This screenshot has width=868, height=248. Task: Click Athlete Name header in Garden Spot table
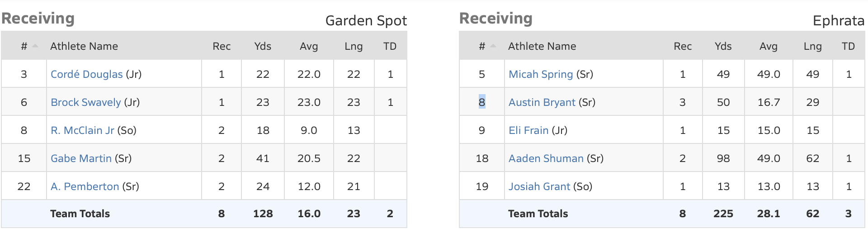(x=84, y=46)
